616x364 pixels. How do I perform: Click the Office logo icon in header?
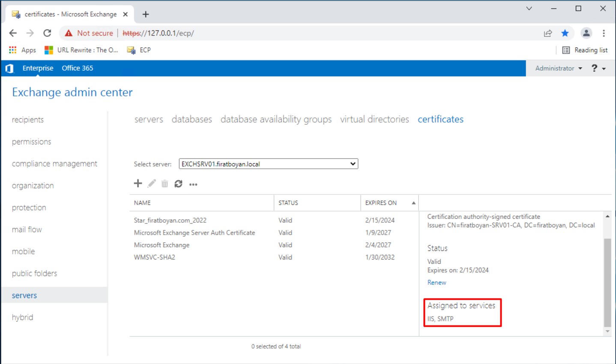coord(9,69)
